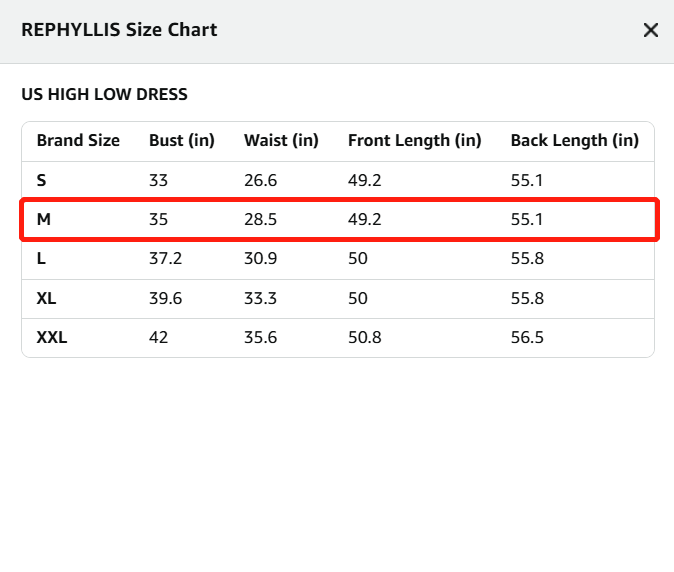Viewport: 674px width, 572px height.
Task: Select the 'M' brand size cell
Action: (x=44, y=219)
